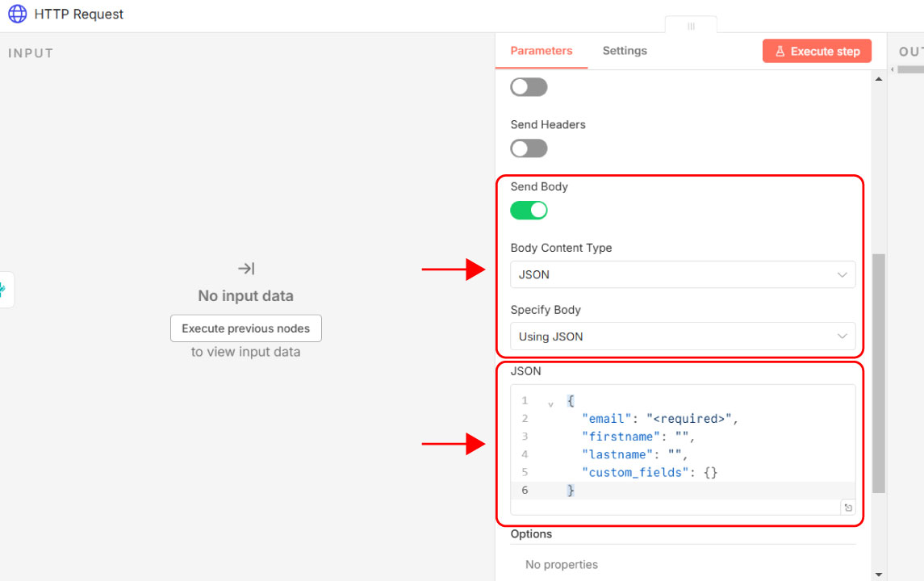Viewport: 924px width, 581px height.
Task: Click the Execute previous nodes button
Action: click(x=245, y=328)
